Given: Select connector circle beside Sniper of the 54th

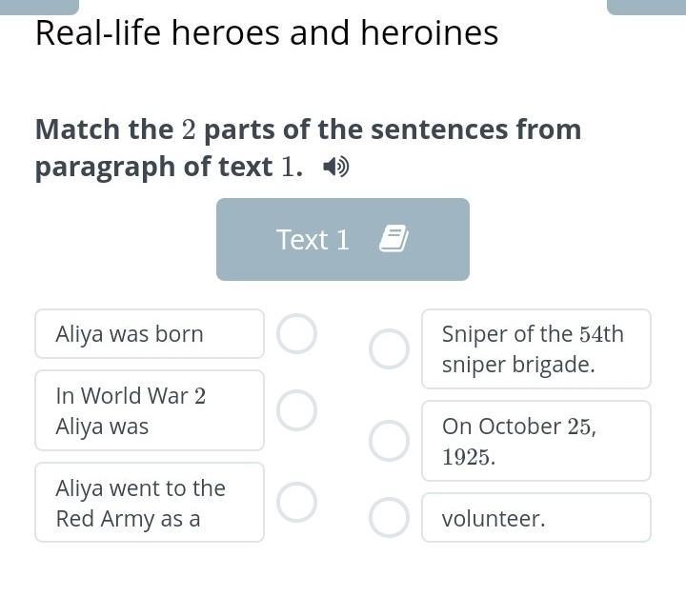Looking at the screenshot, I should tap(389, 348).
